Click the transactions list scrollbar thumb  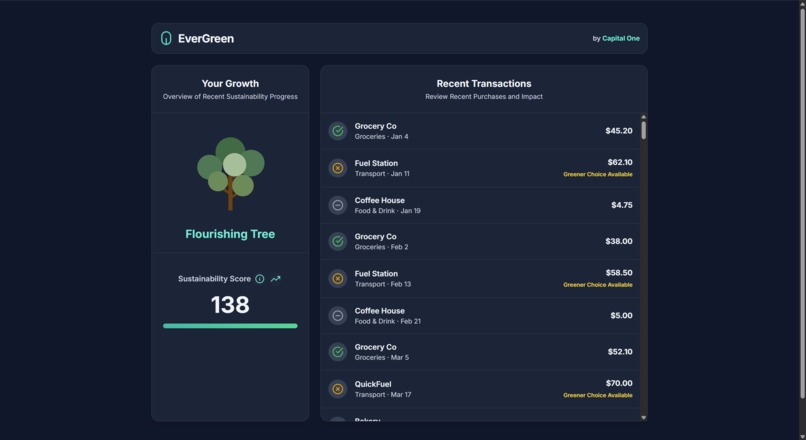coord(644,130)
